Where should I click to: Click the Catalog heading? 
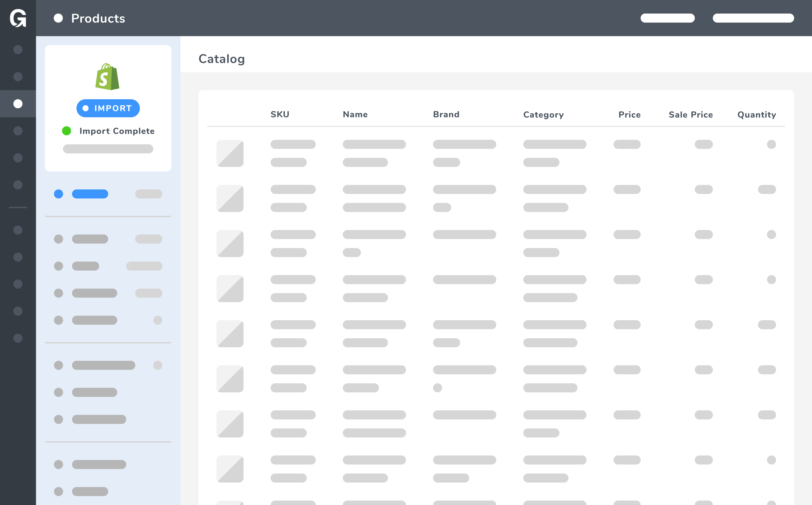222,59
